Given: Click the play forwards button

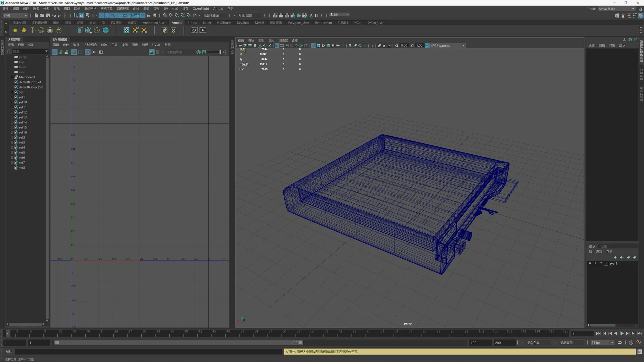Looking at the screenshot, I should pos(622,334).
